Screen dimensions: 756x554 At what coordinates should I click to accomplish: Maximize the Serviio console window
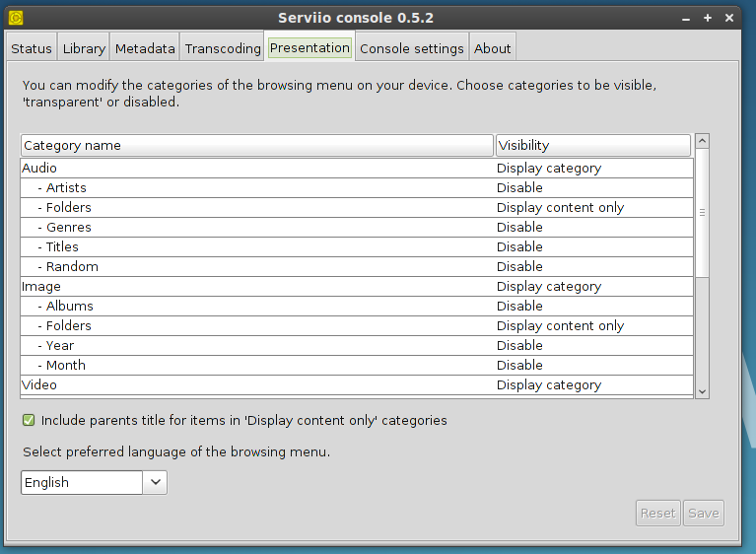point(708,18)
